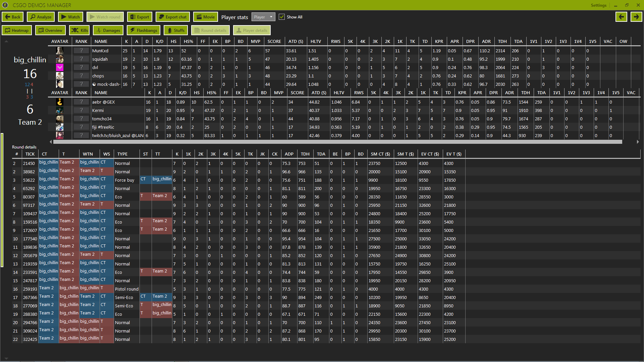Screen dimensions: 644x362
Task: Select round row with tick 21450
Action: pyautogui.click(x=238, y=163)
